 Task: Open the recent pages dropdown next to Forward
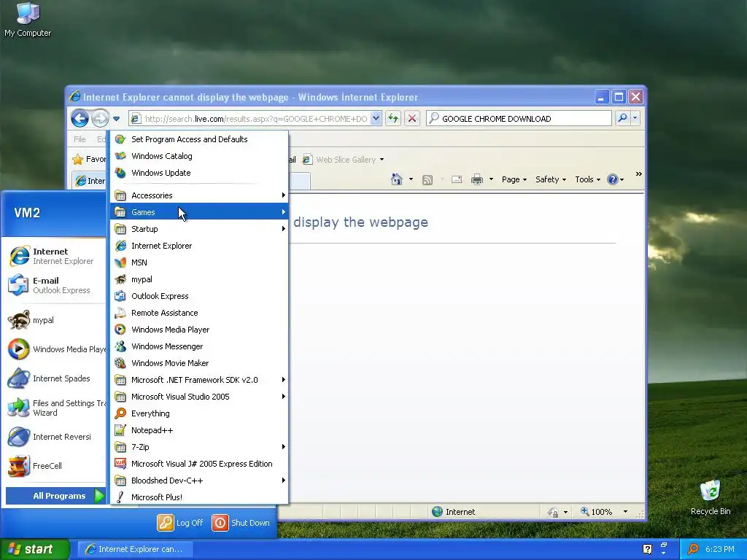pyautogui.click(x=117, y=119)
